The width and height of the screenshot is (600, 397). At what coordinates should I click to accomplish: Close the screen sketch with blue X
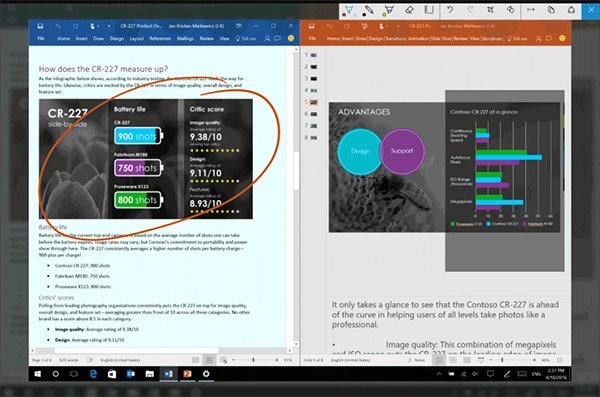pyautogui.click(x=591, y=11)
